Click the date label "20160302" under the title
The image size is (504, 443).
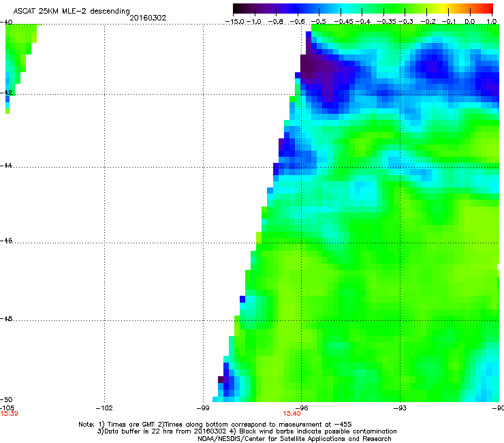pyautogui.click(x=148, y=18)
